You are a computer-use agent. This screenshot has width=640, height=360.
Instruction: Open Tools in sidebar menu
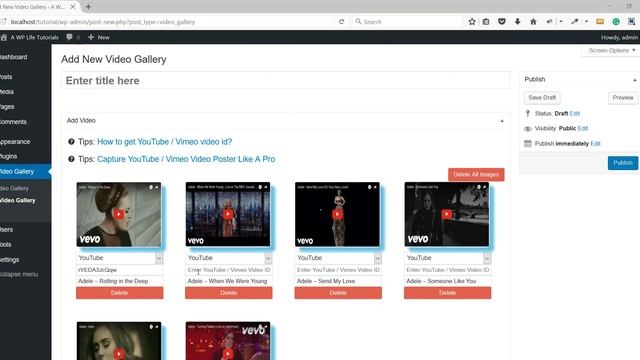(x=6, y=244)
